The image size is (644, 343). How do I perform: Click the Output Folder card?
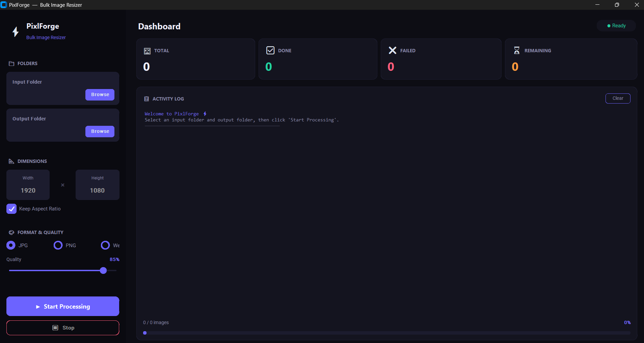point(63,125)
